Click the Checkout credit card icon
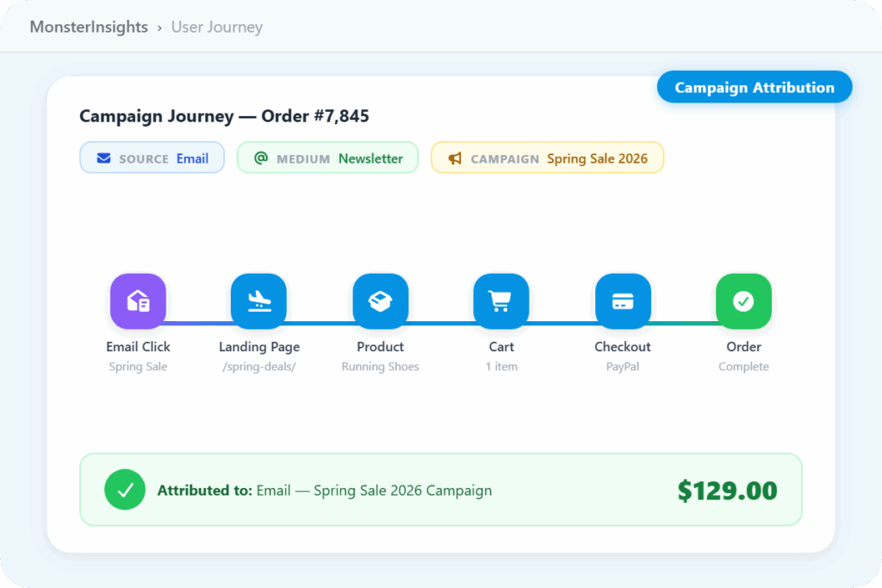882x588 pixels. pyautogui.click(x=622, y=301)
